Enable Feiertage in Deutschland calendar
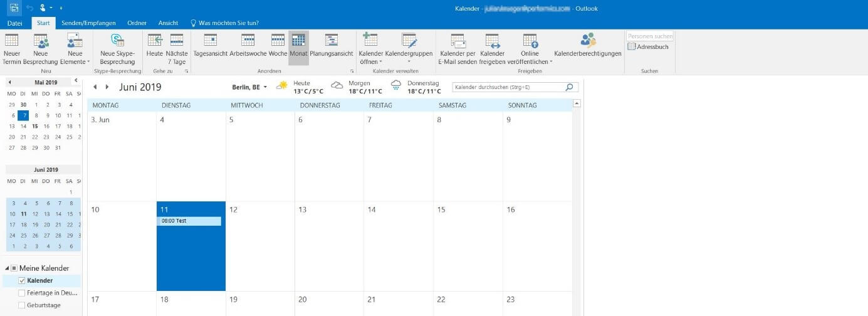The width and height of the screenshot is (868, 316). pos(22,293)
